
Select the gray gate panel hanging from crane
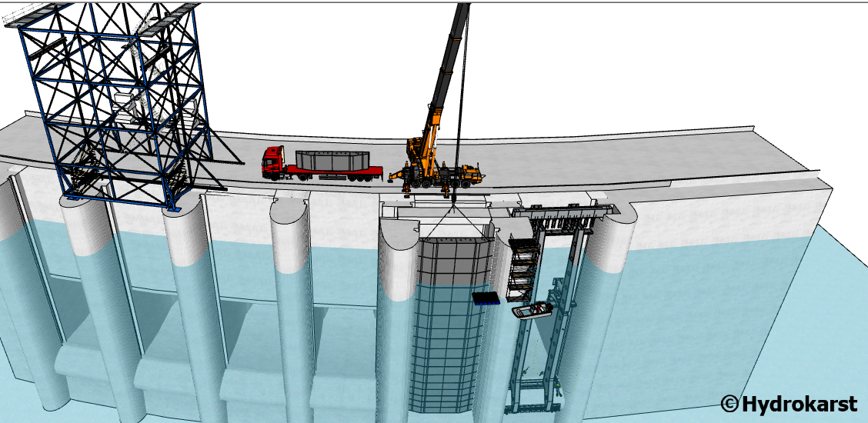[452, 261]
